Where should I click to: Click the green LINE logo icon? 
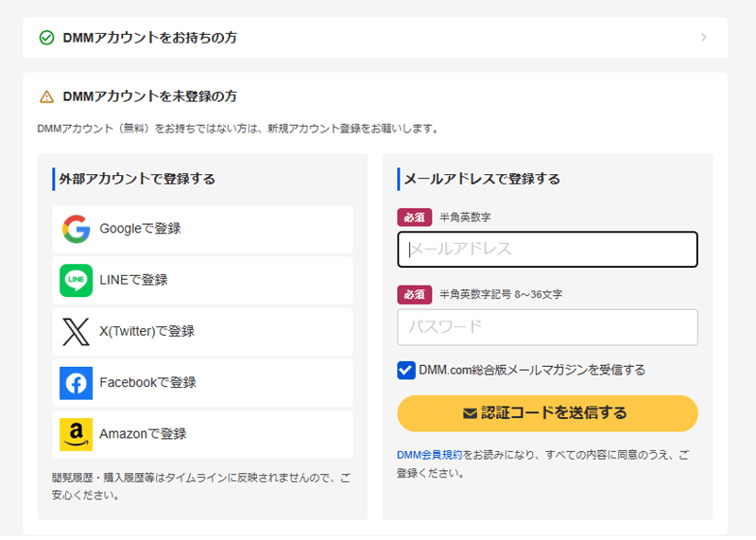point(77,280)
